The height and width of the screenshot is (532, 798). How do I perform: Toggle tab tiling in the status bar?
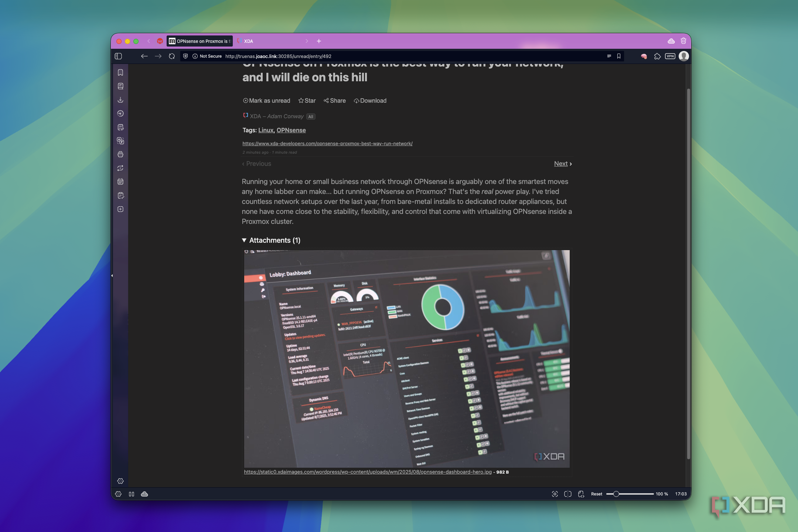point(568,494)
